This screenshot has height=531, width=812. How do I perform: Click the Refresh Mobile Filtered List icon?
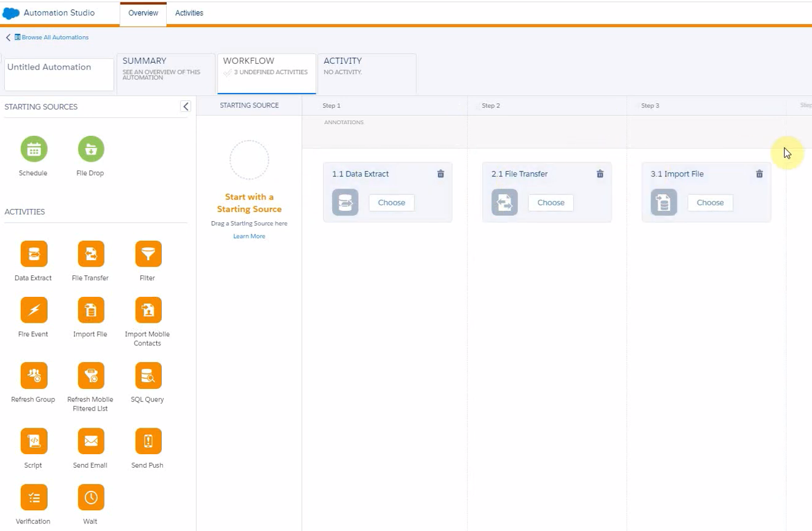(x=91, y=376)
